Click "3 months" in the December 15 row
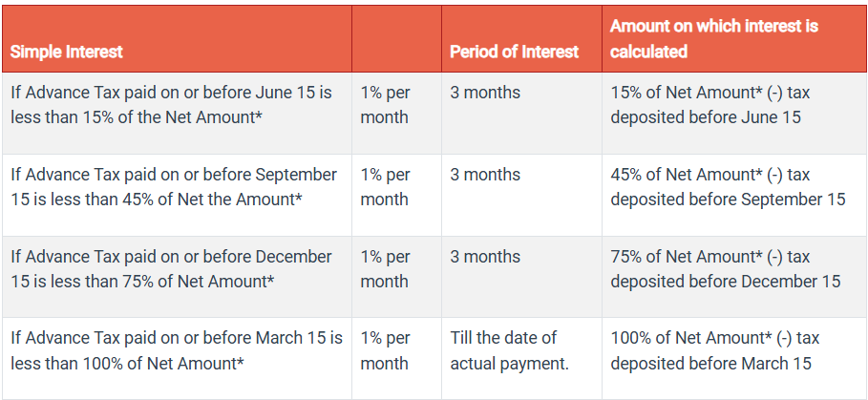Viewport: 868px width, 400px height. (485, 258)
